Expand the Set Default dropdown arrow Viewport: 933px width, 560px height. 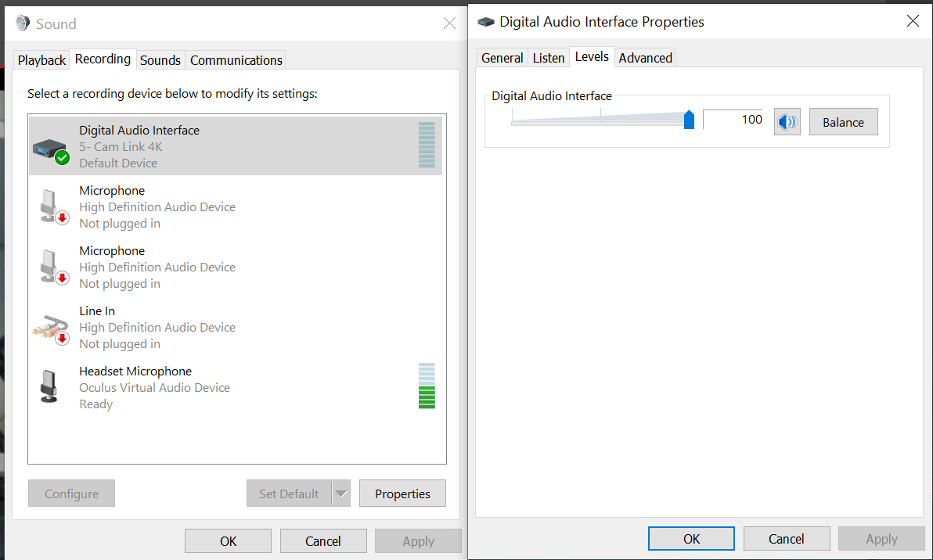pos(340,494)
